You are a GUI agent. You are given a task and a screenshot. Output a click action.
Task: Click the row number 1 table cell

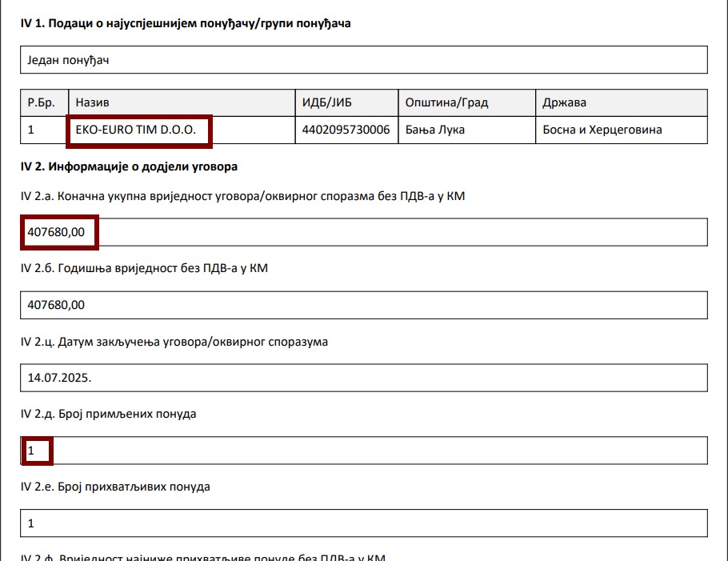[x=44, y=130]
